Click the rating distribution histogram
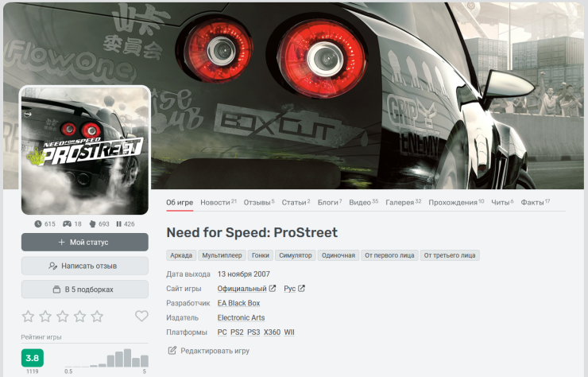The height and width of the screenshot is (377, 588). (x=106, y=358)
